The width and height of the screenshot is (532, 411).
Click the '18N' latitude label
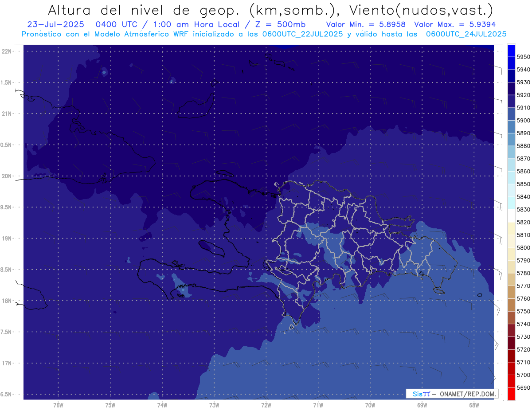tap(7, 301)
